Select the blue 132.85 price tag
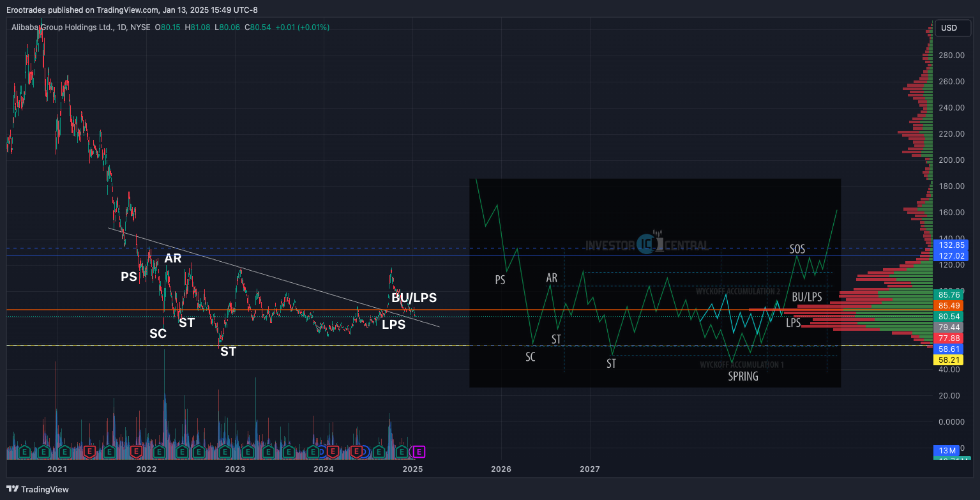 [951, 245]
